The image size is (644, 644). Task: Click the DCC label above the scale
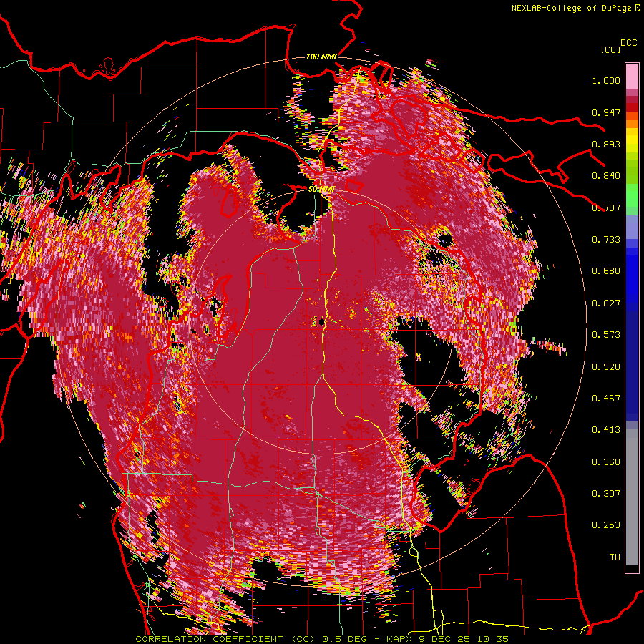(629, 42)
